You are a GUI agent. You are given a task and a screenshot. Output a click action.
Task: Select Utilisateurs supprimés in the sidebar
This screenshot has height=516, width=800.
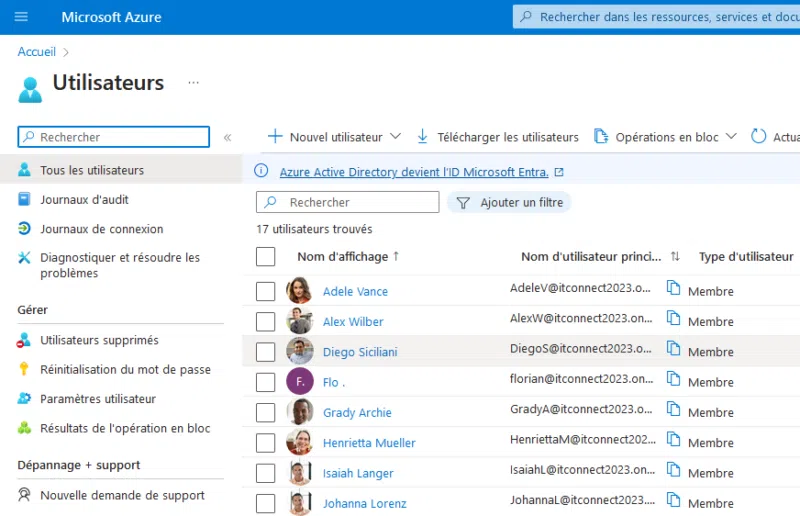click(99, 340)
